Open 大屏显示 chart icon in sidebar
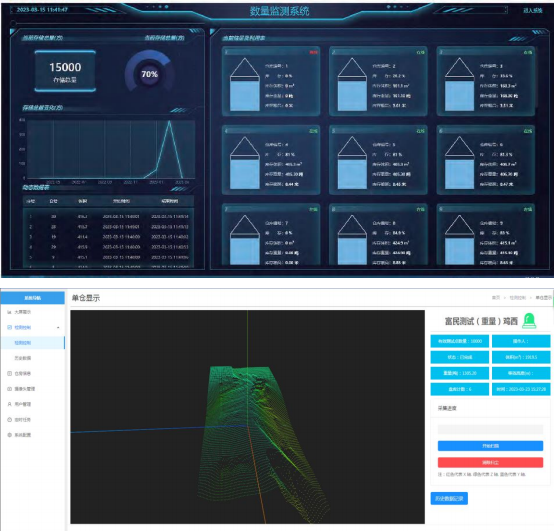 (9, 312)
